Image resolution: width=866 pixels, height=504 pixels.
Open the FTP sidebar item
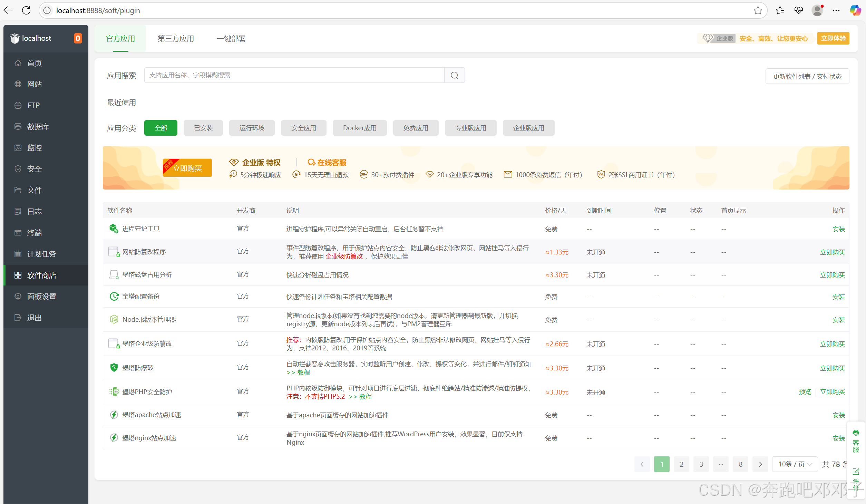click(46, 105)
